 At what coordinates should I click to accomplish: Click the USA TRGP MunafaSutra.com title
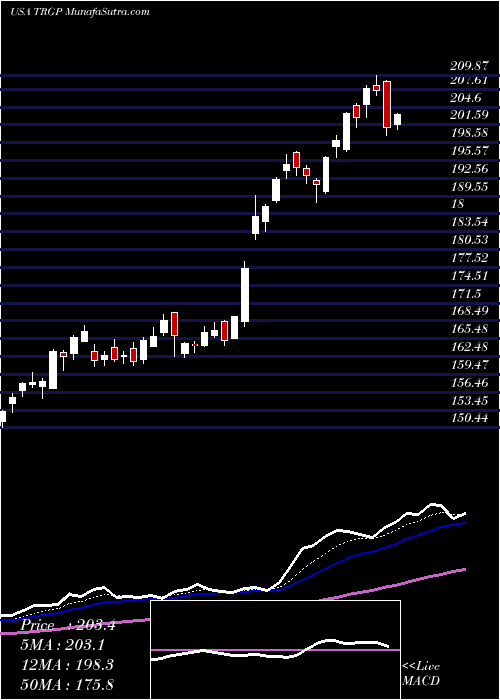tap(79, 12)
